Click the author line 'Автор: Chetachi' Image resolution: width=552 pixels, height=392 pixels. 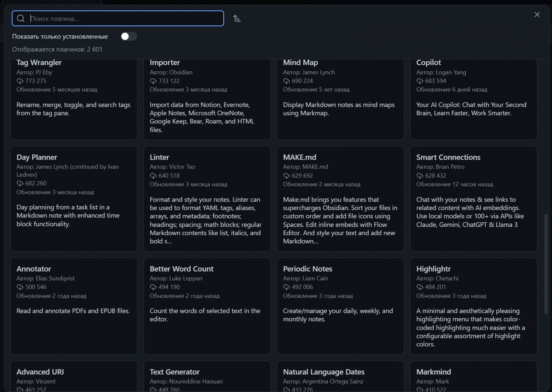tap(437, 279)
